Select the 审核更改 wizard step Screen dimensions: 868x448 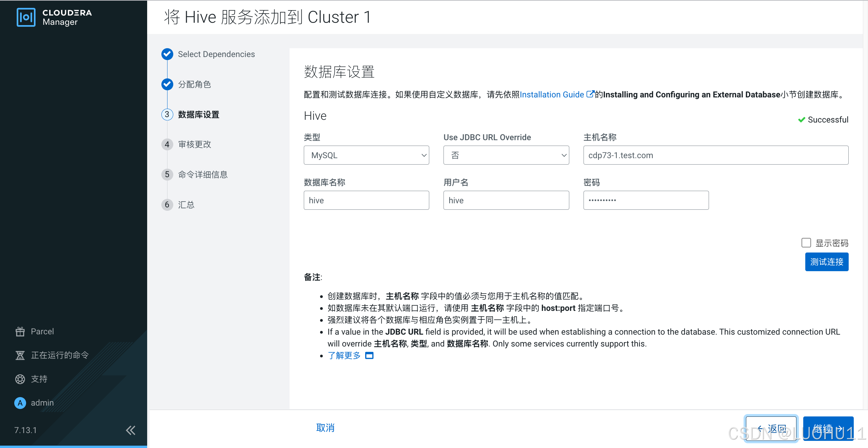194,145
